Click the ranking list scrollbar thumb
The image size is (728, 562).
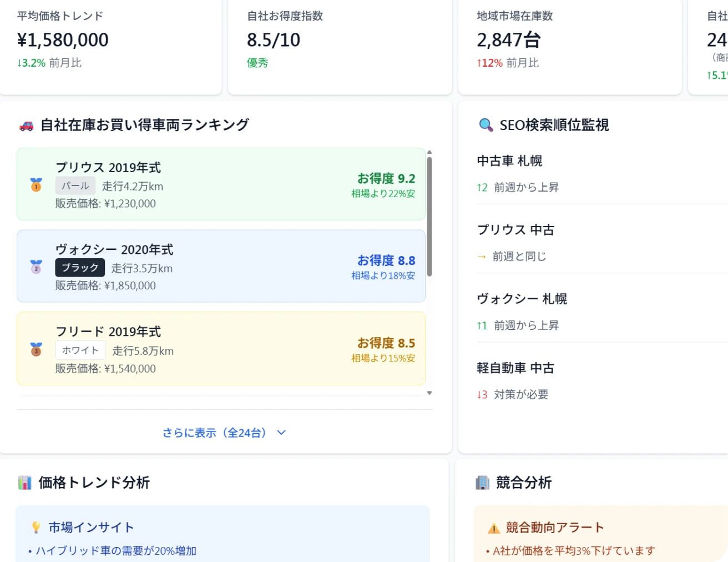coord(429,217)
